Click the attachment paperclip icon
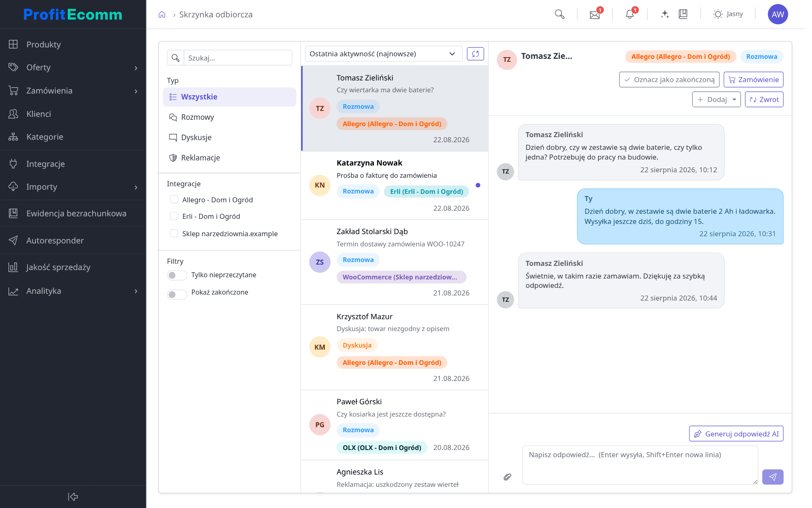This screenshot has height=508, width=812. [507, 477]
